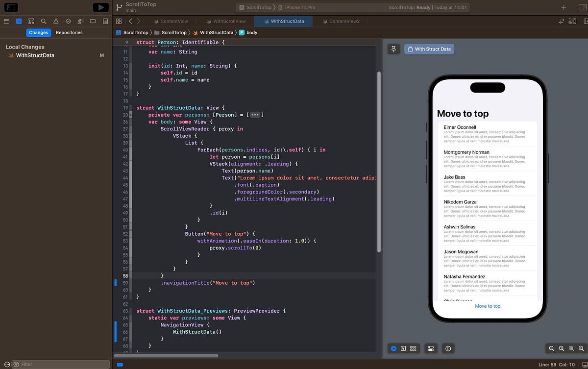The image size is (588, 369).
Task: Click the Zoom In magnifier under the canvas
Action: click(581, 348)
